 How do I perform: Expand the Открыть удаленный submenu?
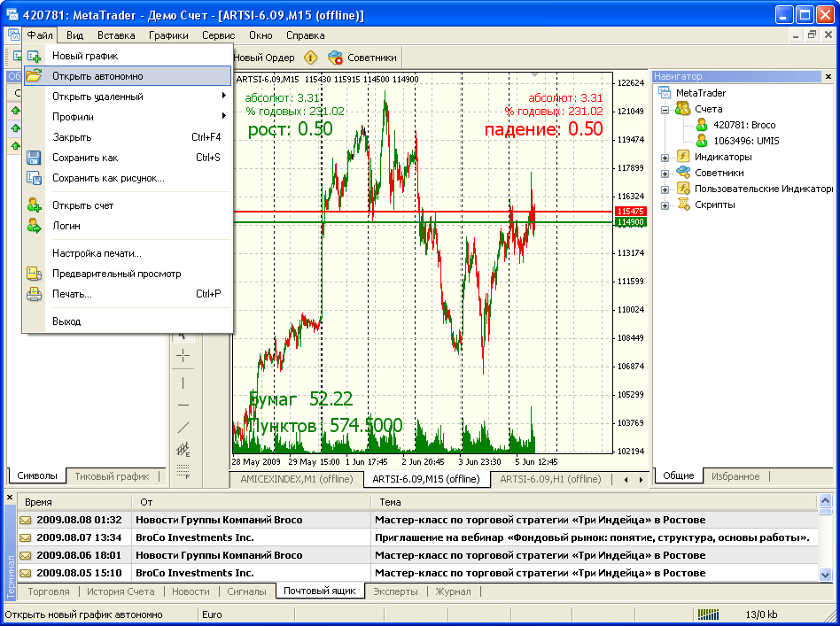[x=97, y=97]
